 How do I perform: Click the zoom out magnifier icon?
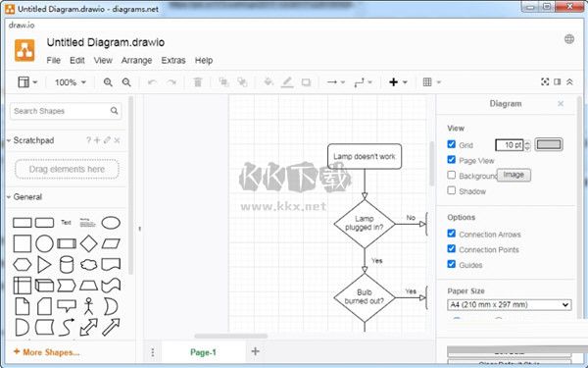pos(126,82)
